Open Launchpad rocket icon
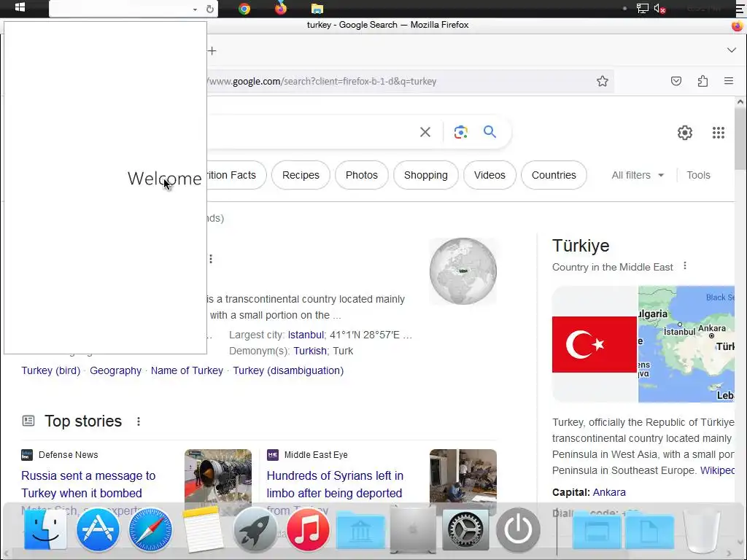This screenshot has height=560, width=747. coord(255,529)
